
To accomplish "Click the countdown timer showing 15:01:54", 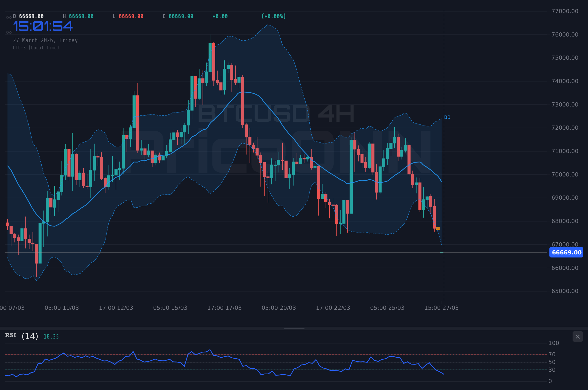I will point(43,26).
